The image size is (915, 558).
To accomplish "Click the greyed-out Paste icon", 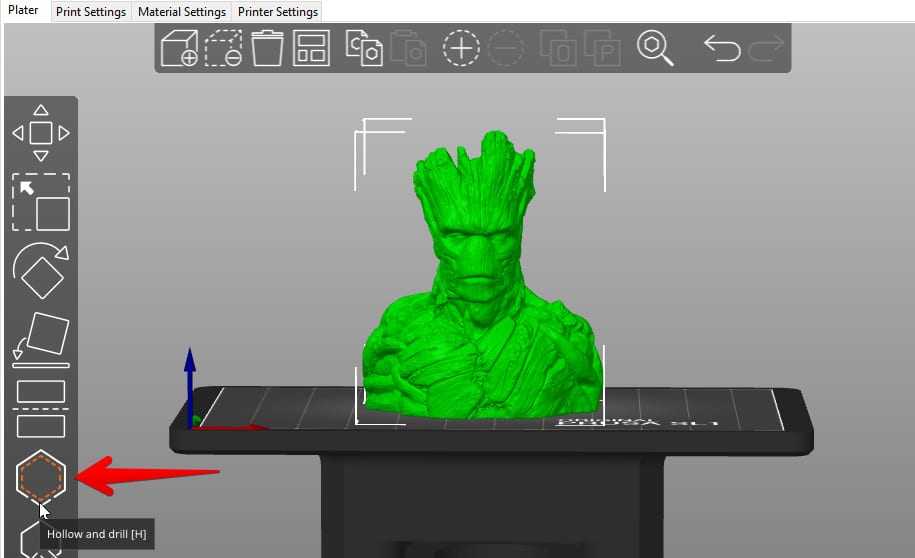I will (408, 48).
